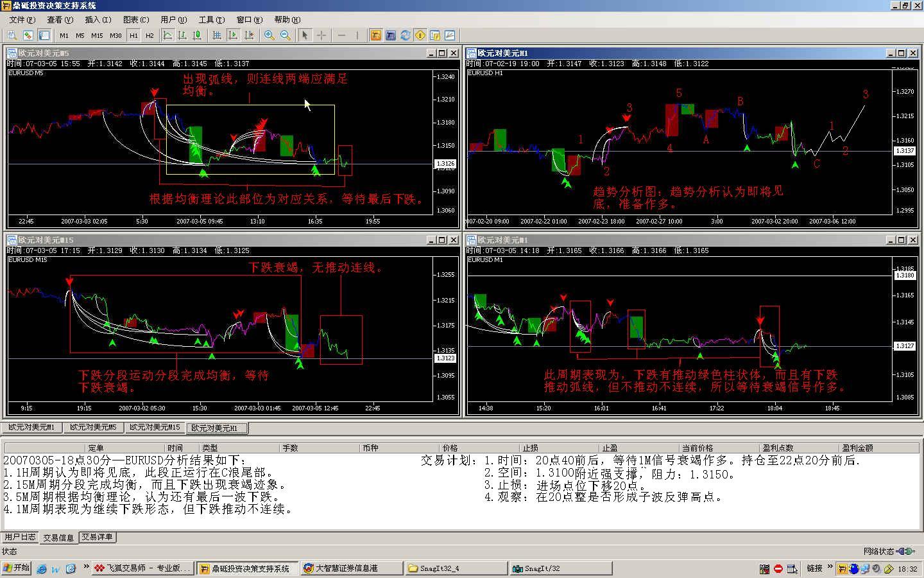Open the 窗口(W) menu

249,20
